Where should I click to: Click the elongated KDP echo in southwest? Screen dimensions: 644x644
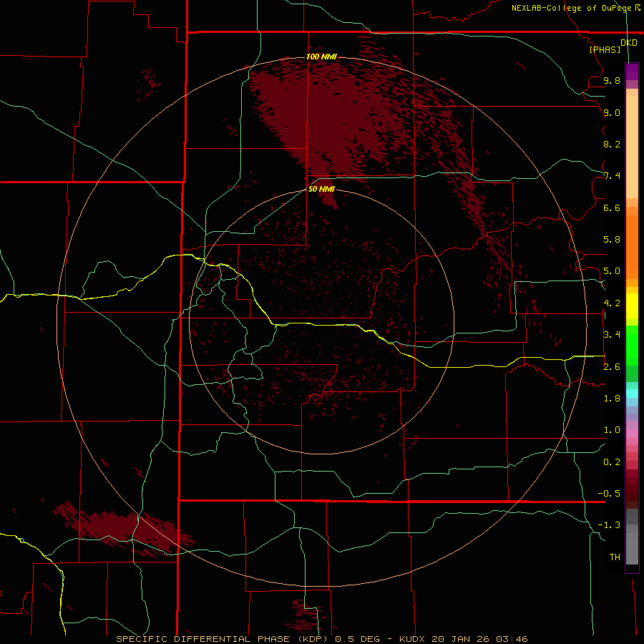(x=123, y=528)
